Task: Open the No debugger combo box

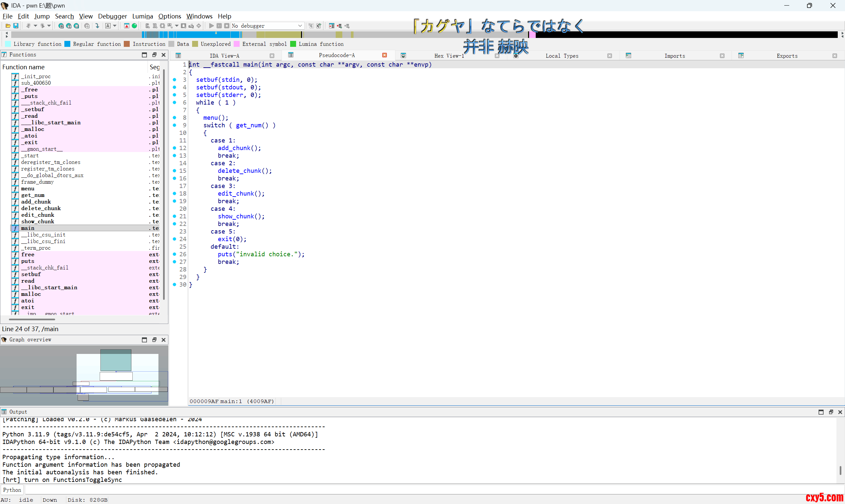Action: pos(267,26)
